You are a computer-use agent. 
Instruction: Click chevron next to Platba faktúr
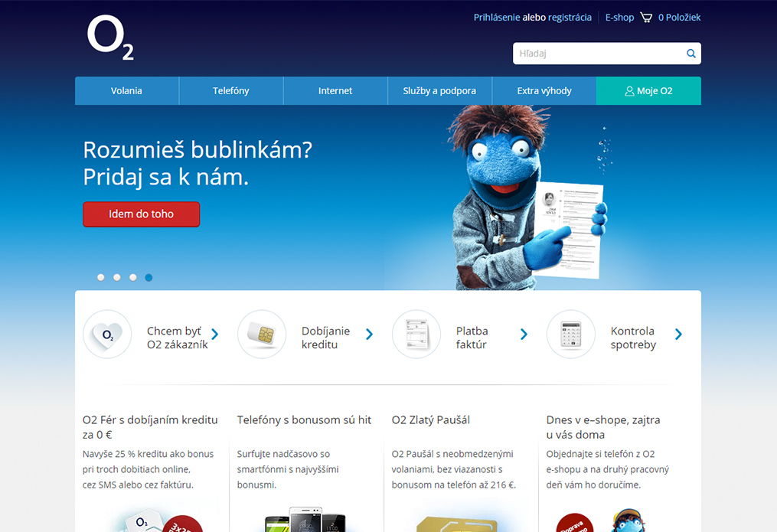(x=524, y=335)
